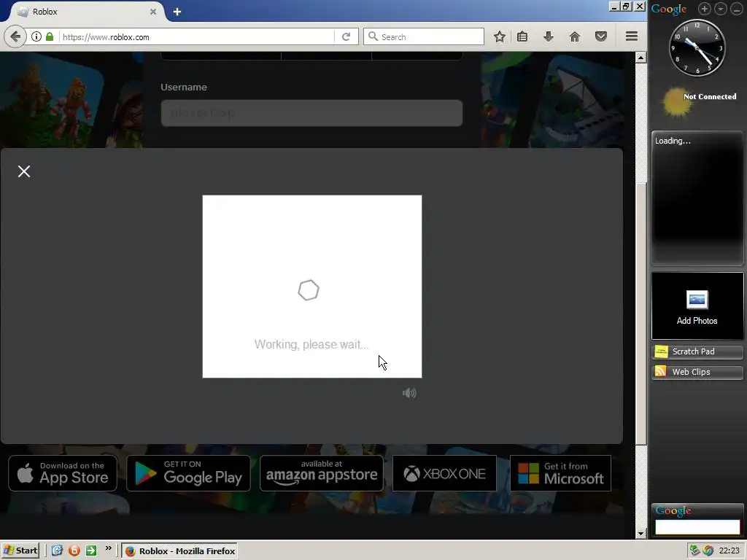
Task: Open Get it from Microsoft badge
Action: pos(561,473)
